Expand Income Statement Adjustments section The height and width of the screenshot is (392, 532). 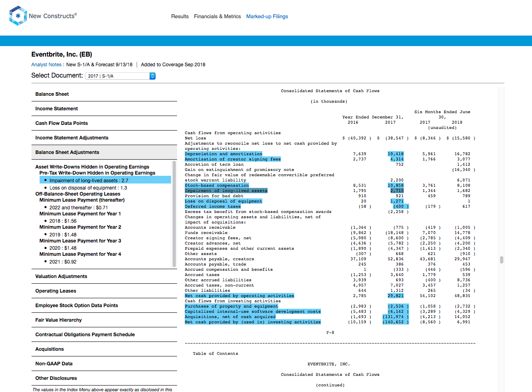tap(104, 138)
